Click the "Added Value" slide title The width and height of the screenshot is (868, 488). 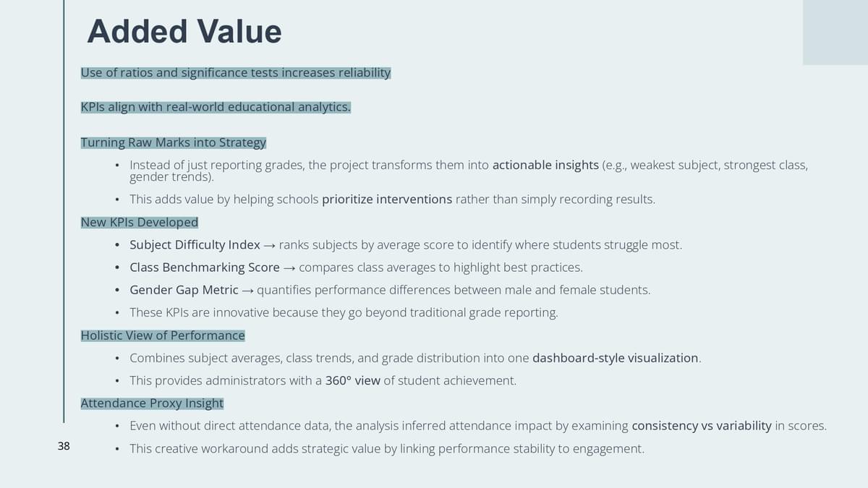pos(184,32)
